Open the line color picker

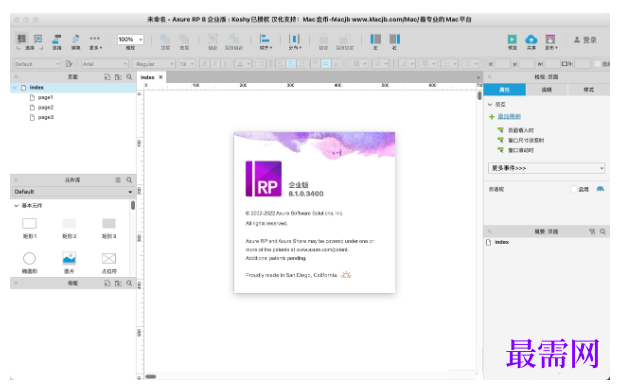(x=406, y=64)
